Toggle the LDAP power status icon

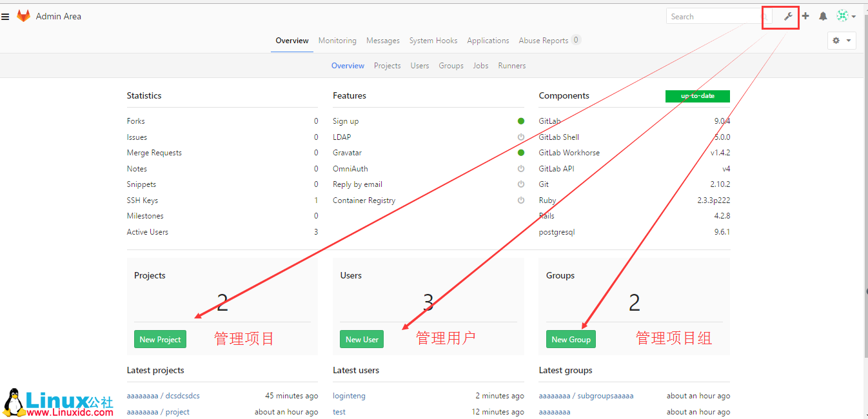(520, 137)
